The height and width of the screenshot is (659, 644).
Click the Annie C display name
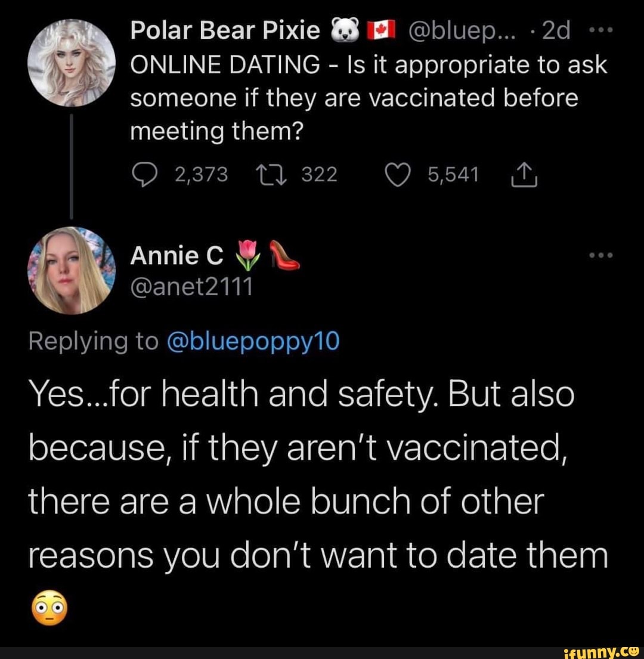point(177,256)
